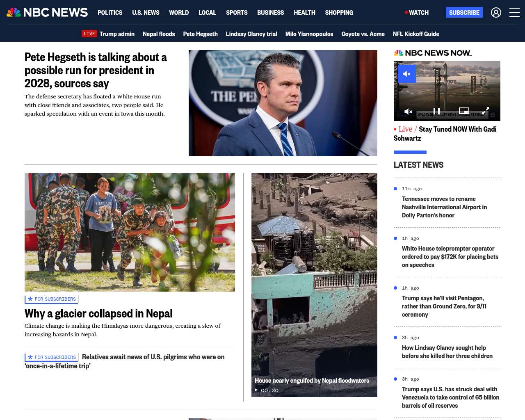
Task: Navigate to the Sports section
Action: (x=237, y=13)
